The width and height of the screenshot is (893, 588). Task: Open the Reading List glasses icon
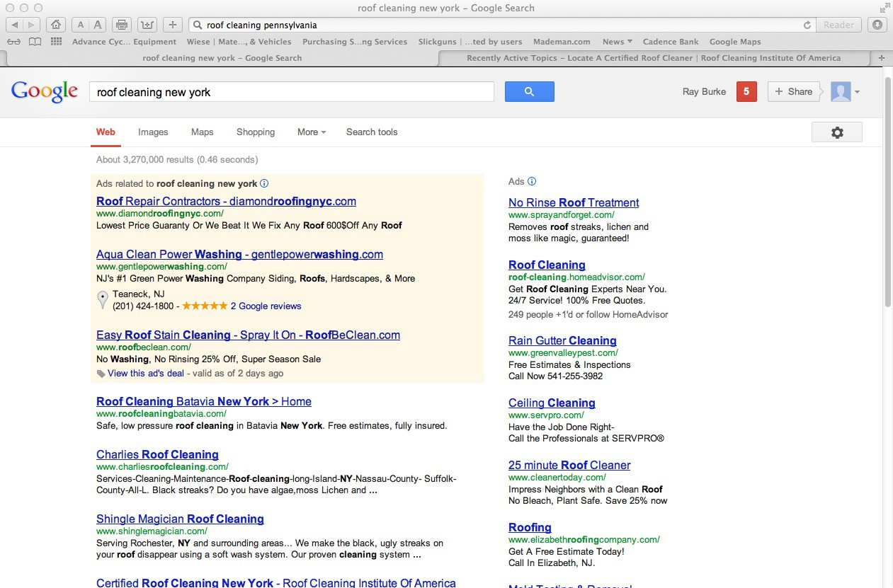(13, 42)
